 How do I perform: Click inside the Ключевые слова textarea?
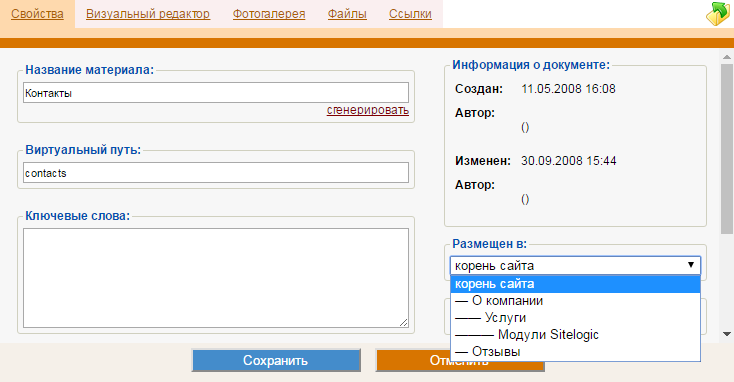[216, 278]
